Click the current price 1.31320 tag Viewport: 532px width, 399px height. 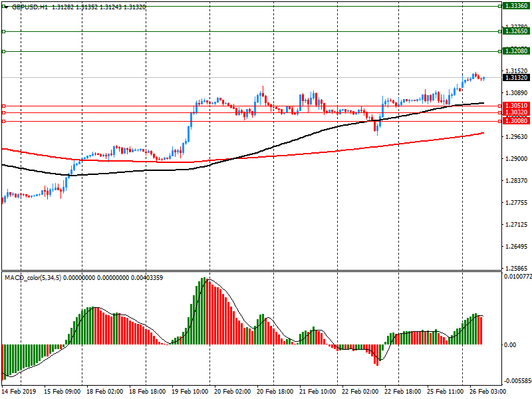coord(516,78)
